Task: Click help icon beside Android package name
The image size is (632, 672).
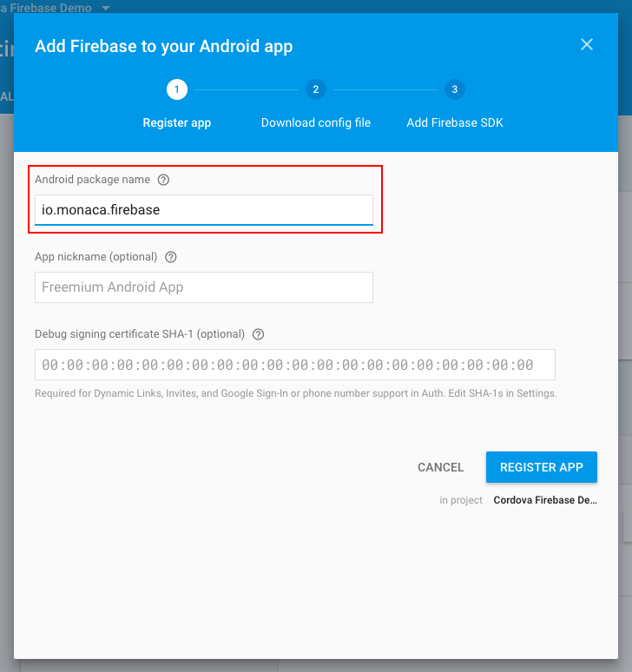Action: click(x=163, y=180)
